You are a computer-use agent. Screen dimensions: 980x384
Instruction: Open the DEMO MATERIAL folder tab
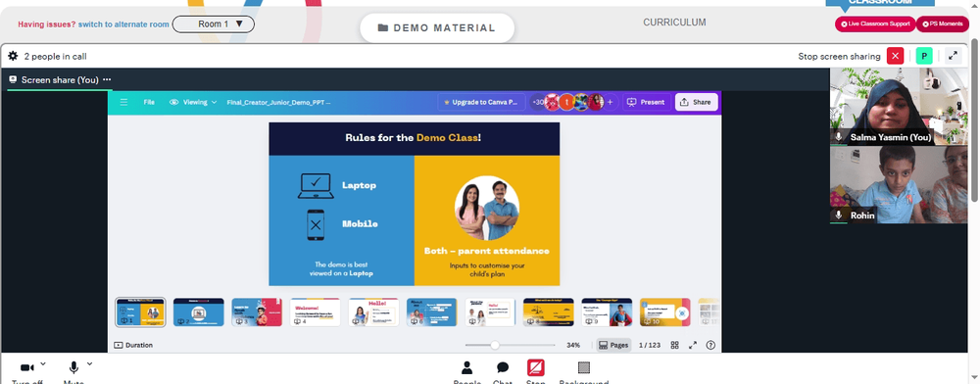coord(437,28)
